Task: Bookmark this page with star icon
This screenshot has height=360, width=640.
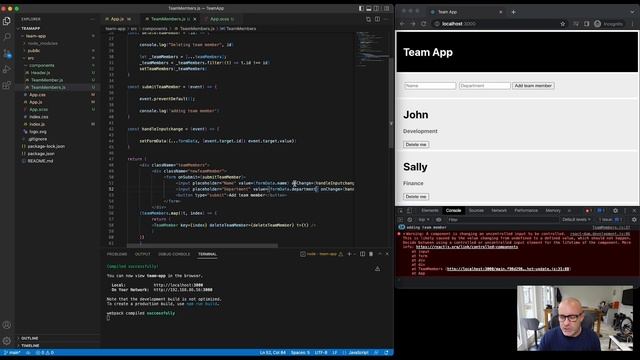Action: (563, 24)
